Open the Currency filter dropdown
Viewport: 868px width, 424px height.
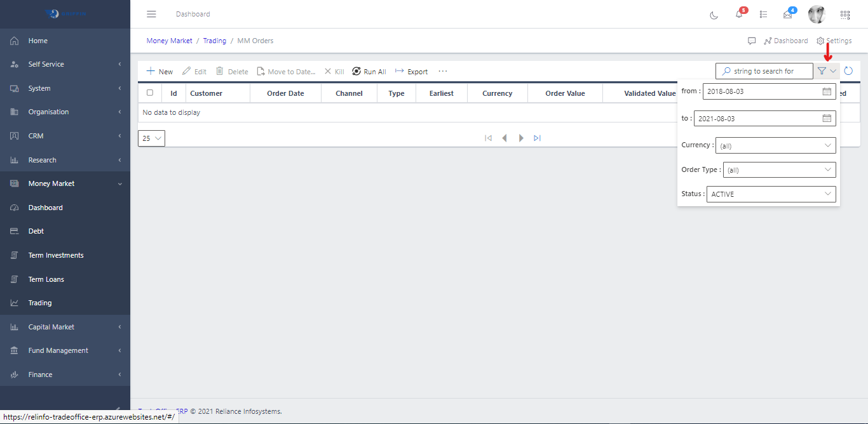pos(775,146)
